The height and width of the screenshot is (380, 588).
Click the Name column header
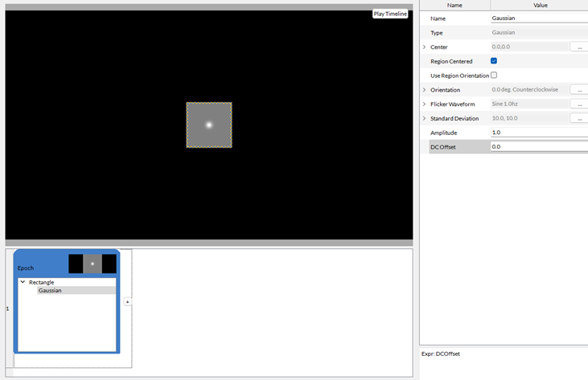pyautogui.click(x=454, y=5)
